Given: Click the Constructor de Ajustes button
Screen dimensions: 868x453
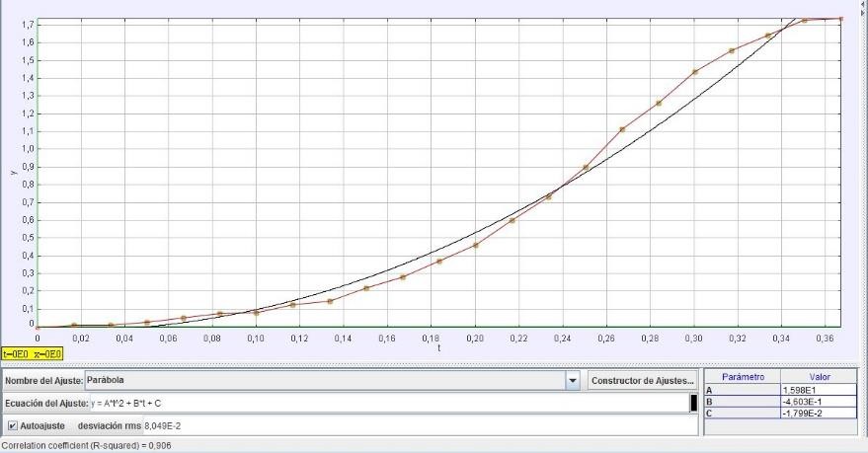Looking at the screenshot, I should [x=642, y=380].
